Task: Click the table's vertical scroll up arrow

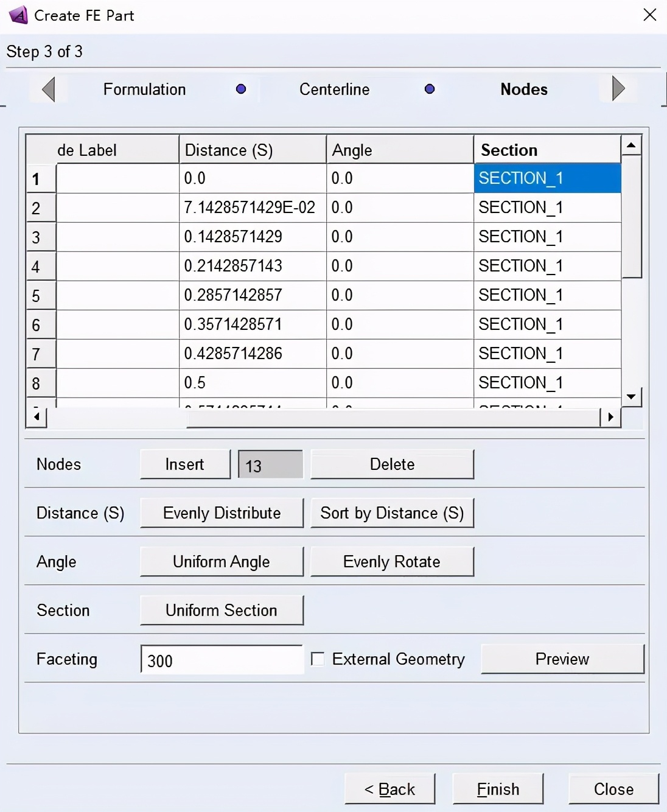Action: (631, 145)
